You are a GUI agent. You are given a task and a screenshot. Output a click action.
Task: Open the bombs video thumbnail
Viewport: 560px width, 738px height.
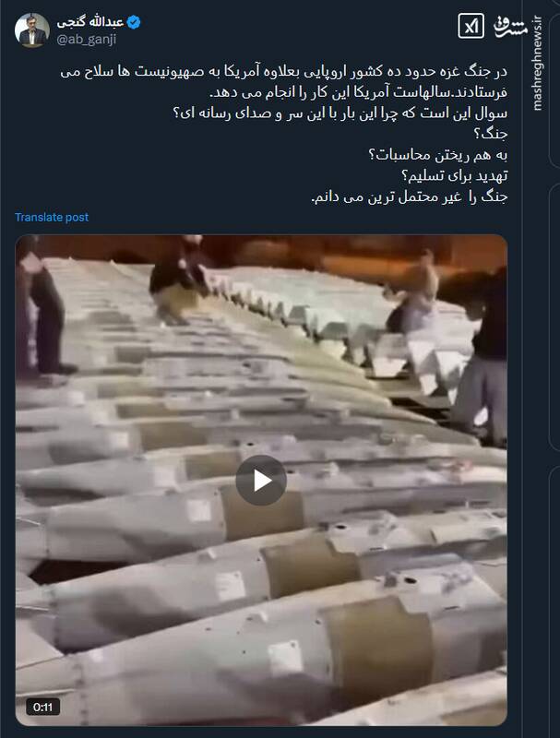point(261,480)
